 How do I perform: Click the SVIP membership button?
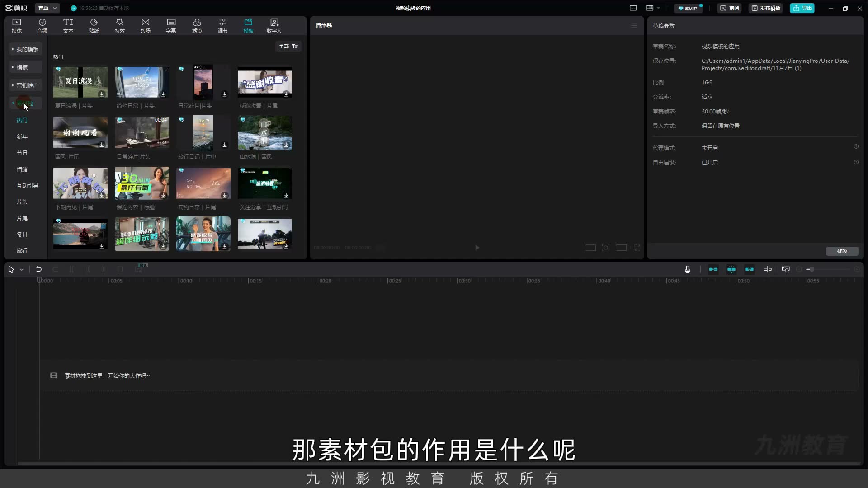(688, 8)
